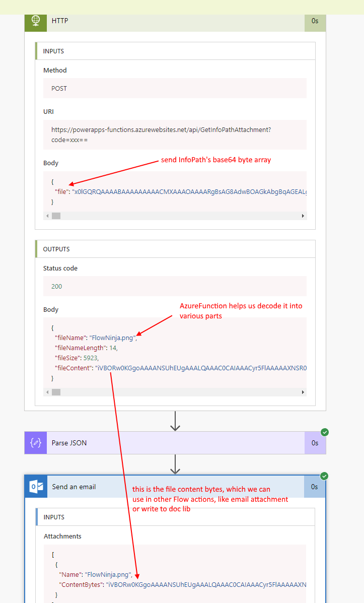Click green success checkmark on Send an email

pyautogui.click(x=325, y=476)
